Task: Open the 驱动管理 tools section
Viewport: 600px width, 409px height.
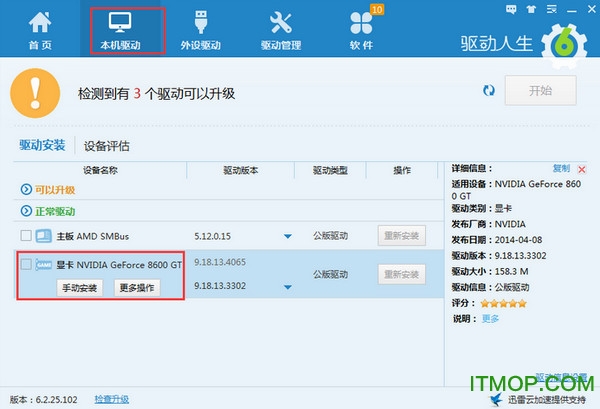Action: tap(281, 31)
